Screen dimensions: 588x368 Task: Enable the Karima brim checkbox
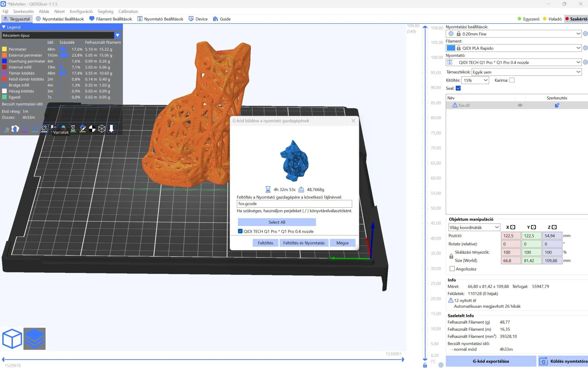click(512, 80)
